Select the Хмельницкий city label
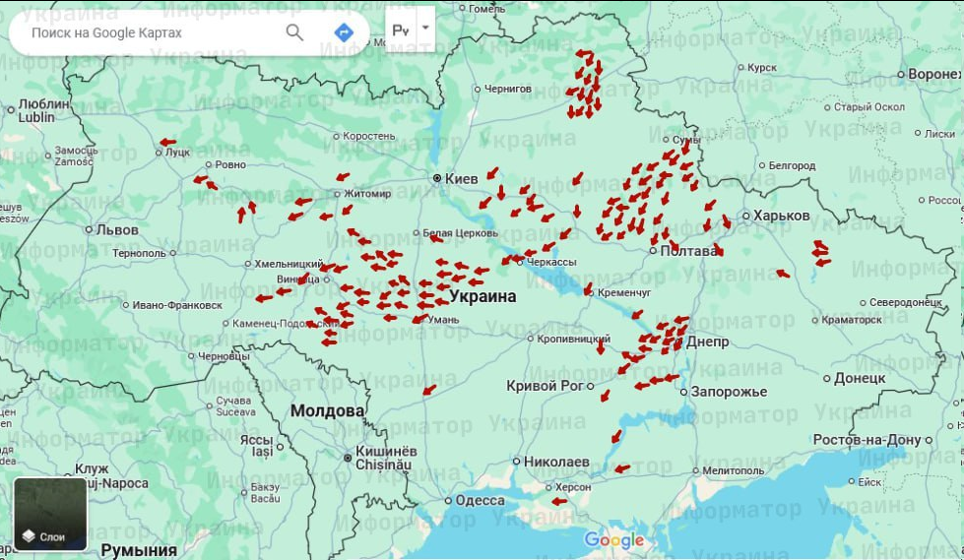Screen dimensions: 964x560 click(289, 265)
